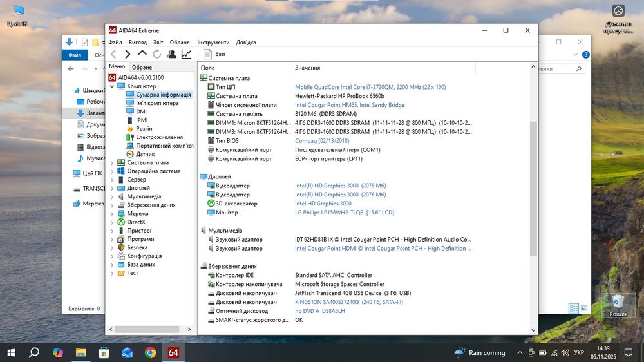Viewport: 644px width, 362px height.
Task: Open the graph chart toolbar icon
Action: pyautogui.click(x=186, y=54)
